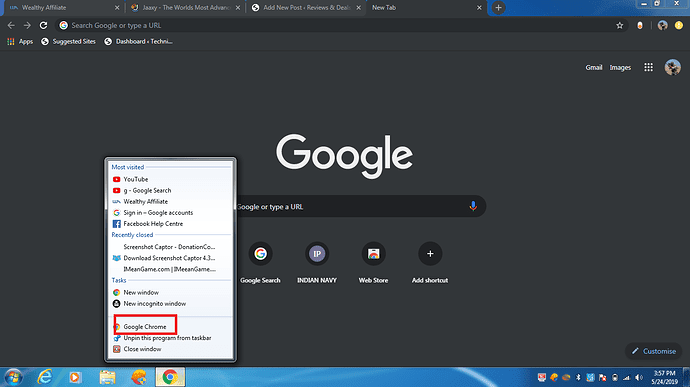Screen dimensions: 690x387
Task: Open the Windows Start button
Action: (x=14, y=377)
